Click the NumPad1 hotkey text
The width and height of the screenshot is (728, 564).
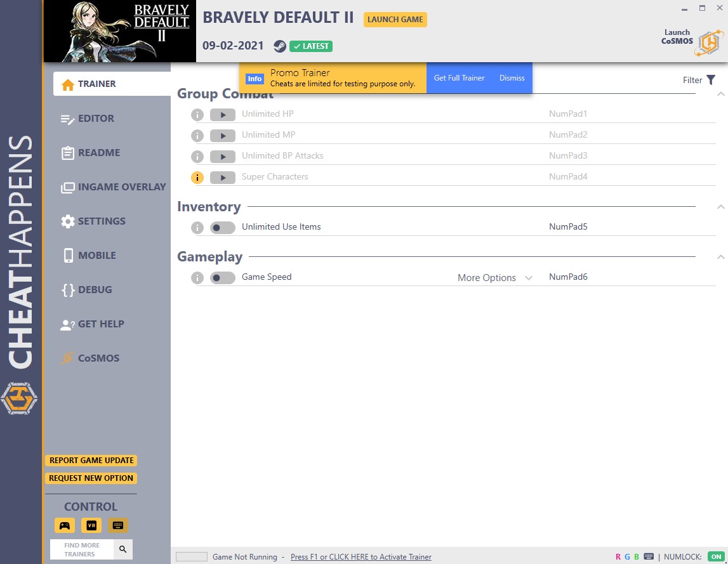(568, 114)
